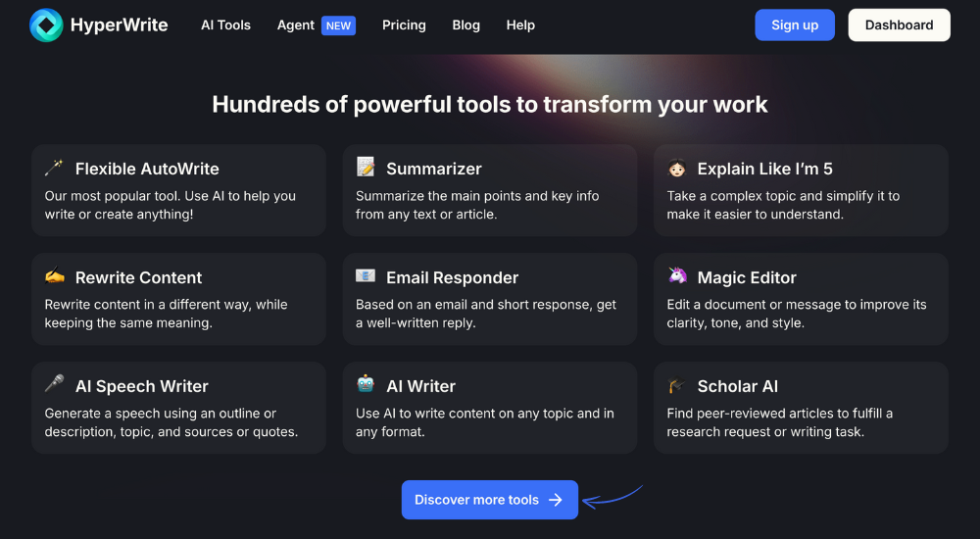Screen dimensions: 980x539
Task: Click the HyperWrite logo icon
Action: tap(46, 25)
